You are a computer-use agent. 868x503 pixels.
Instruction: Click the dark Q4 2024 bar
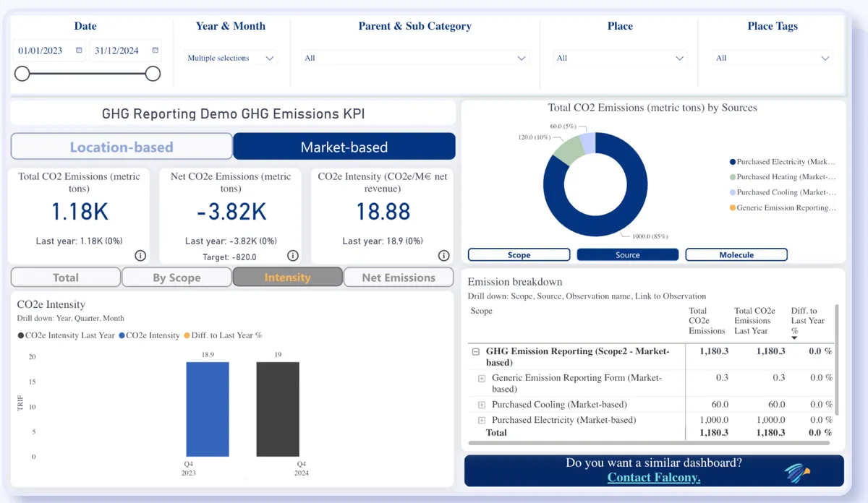(x=278, y=408)
